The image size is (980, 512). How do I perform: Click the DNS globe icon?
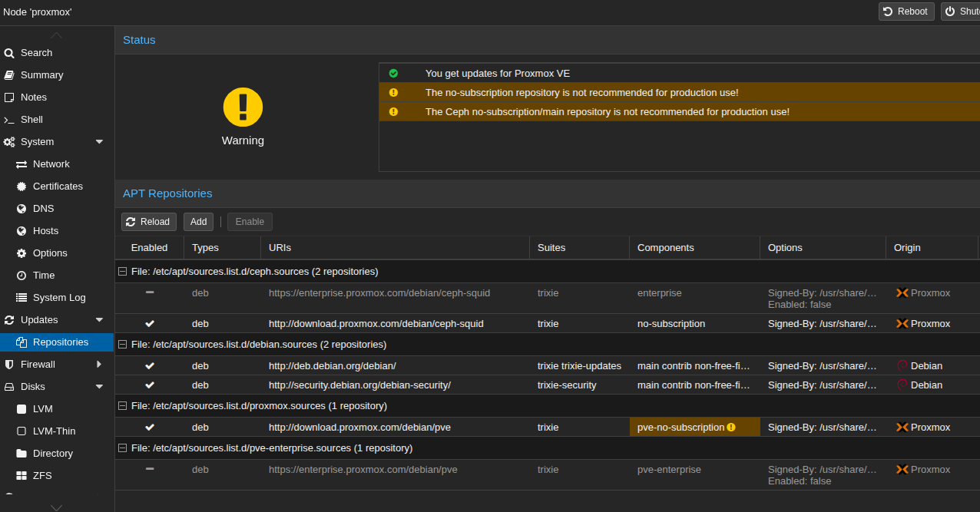point(22,209)
